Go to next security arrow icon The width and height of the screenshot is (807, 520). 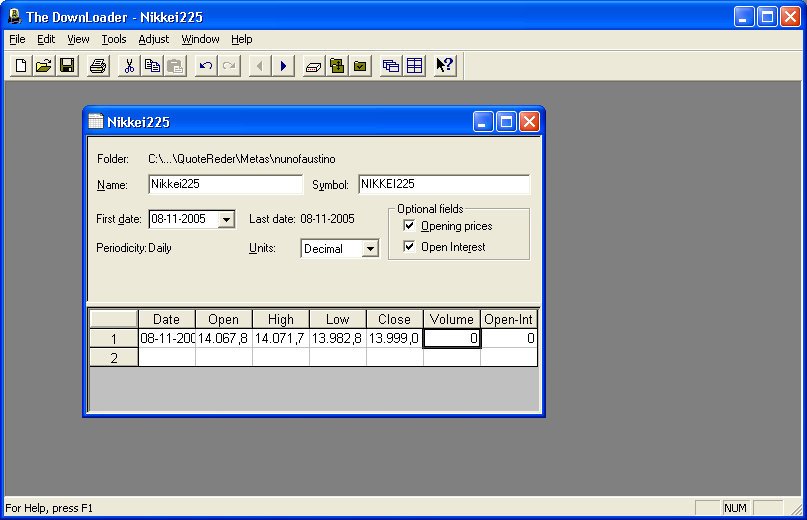283,66
